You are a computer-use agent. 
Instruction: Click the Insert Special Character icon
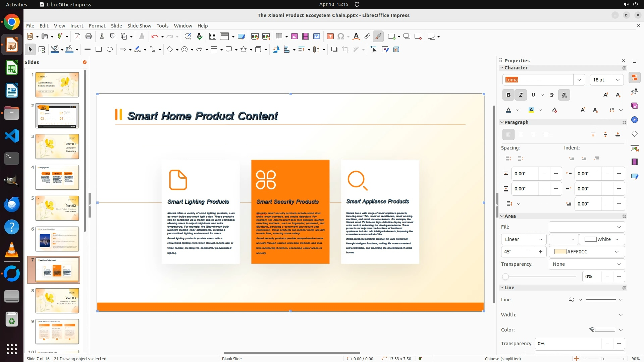pos(341,37)
